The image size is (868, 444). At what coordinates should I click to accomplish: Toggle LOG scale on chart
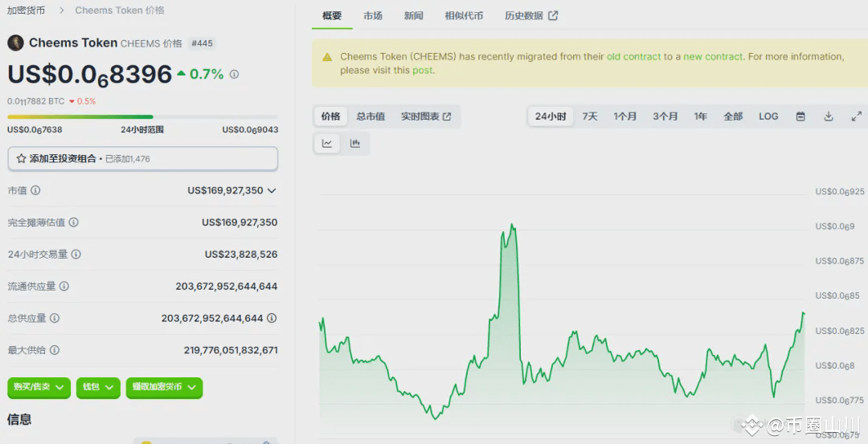[x=768, y=116]
